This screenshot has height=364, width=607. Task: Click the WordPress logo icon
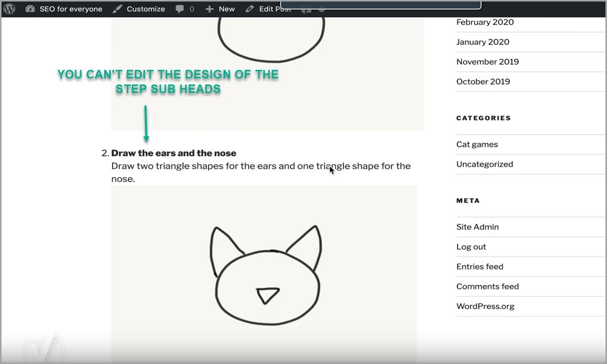[x=9, y=9]
